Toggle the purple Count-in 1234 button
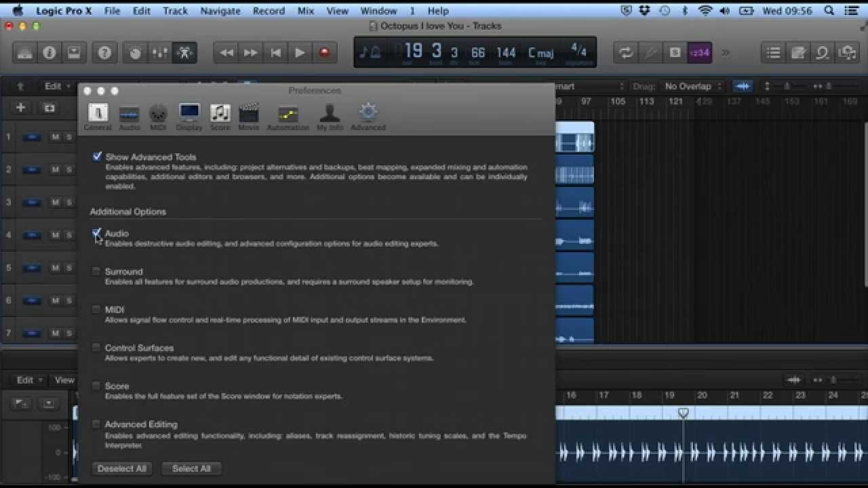This screenshot has height=488, width=868. coord(699,53)
